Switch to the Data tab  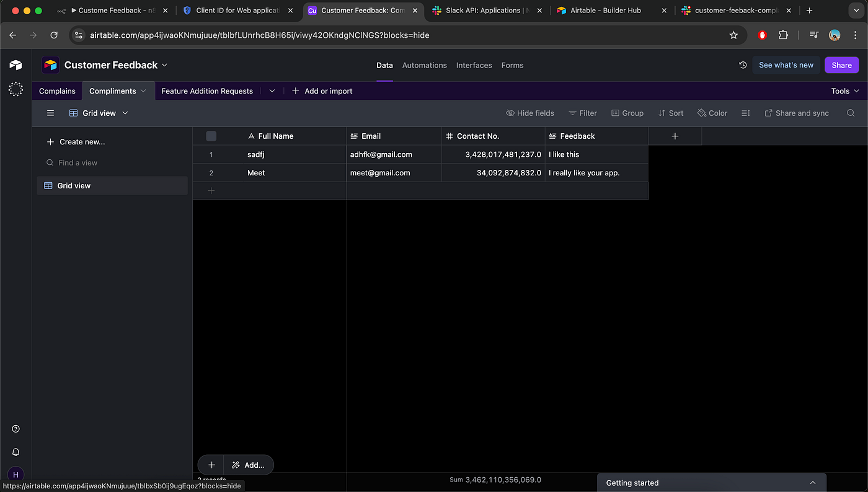pos(384,65)
